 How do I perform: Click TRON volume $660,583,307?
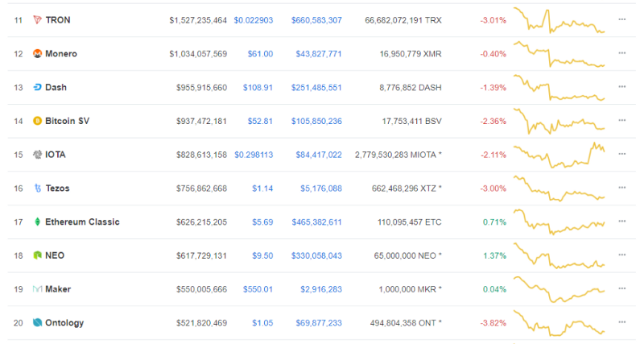pyautogui.click(x=316, y=20)
